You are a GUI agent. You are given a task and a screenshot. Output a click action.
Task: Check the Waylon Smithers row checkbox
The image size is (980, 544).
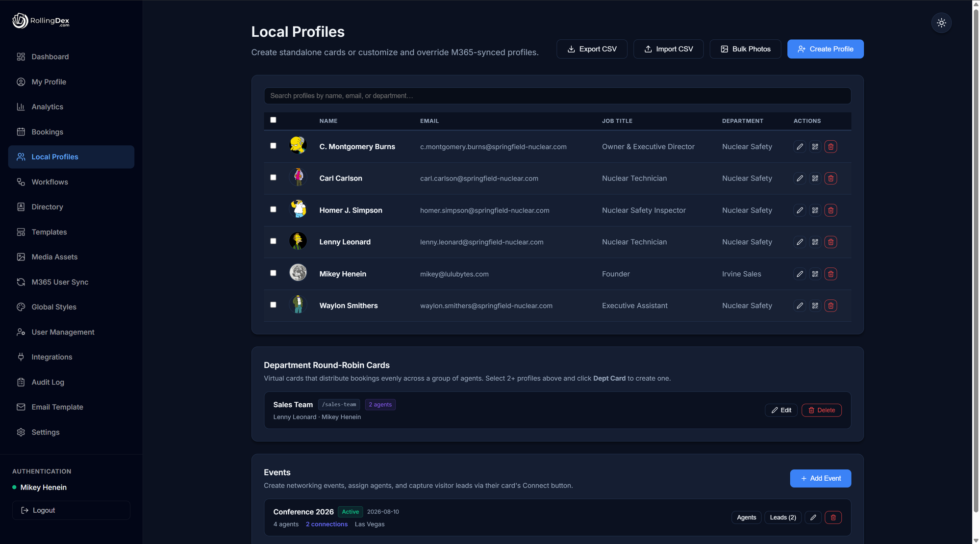tap(273, 305)
